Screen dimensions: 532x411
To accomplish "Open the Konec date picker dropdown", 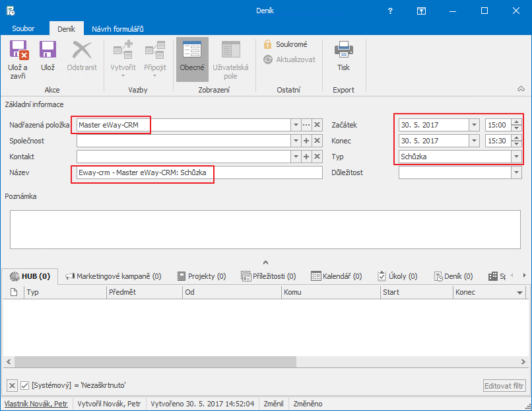I will coord(474,141).
